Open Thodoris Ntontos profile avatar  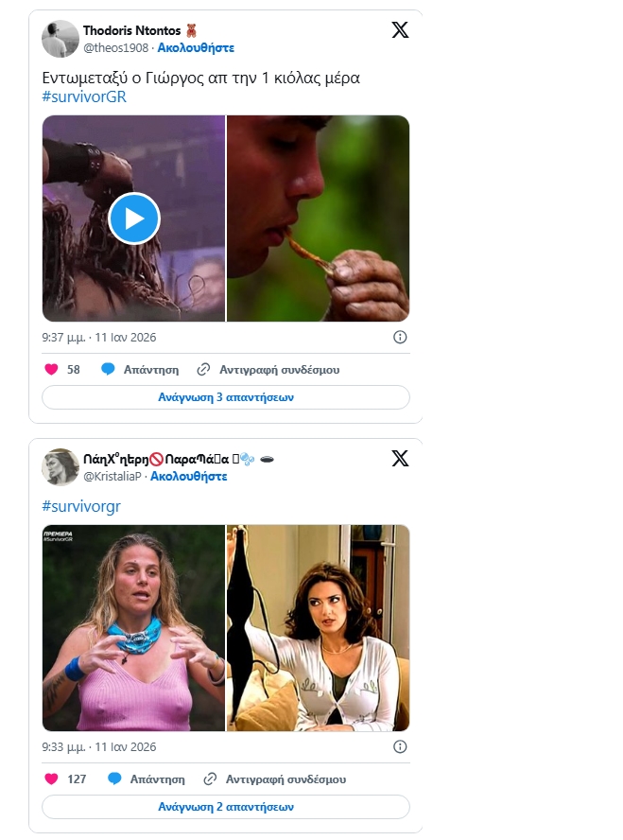click(x=61, y=39)
